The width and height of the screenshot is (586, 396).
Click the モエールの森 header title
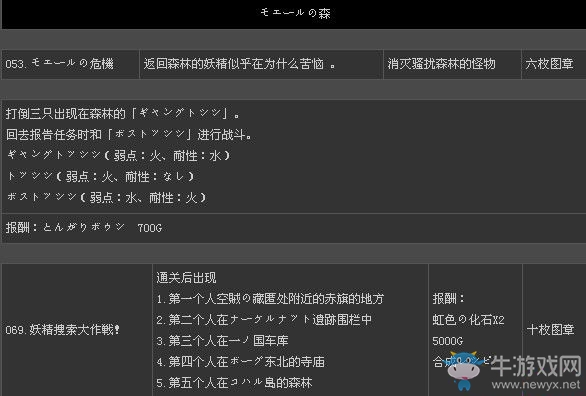click(x=295, y=13)
